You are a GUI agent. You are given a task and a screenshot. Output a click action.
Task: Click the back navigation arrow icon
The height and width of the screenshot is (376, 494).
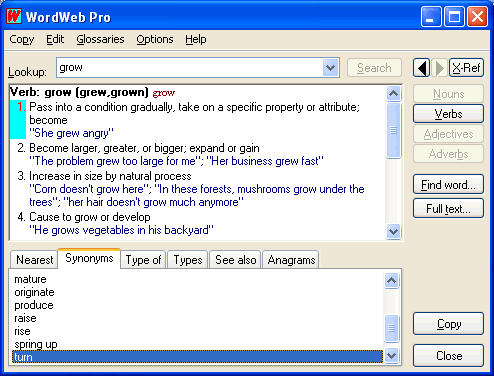422,68
